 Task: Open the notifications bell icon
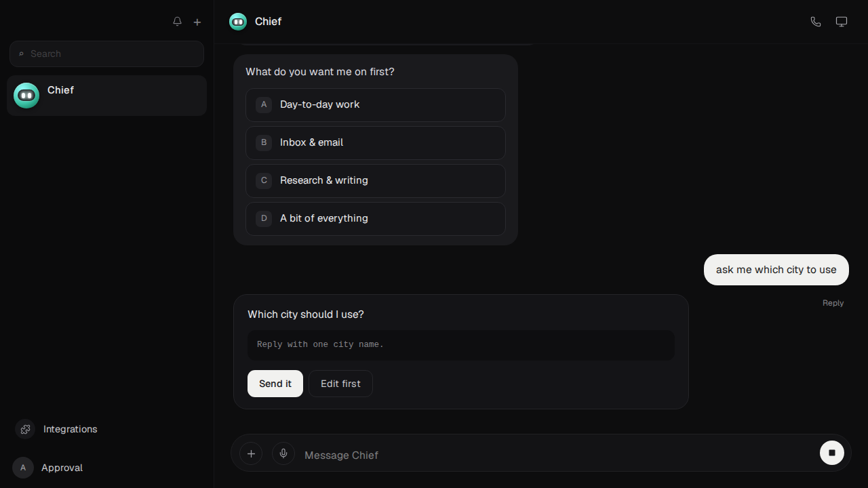tap(177, 22)
